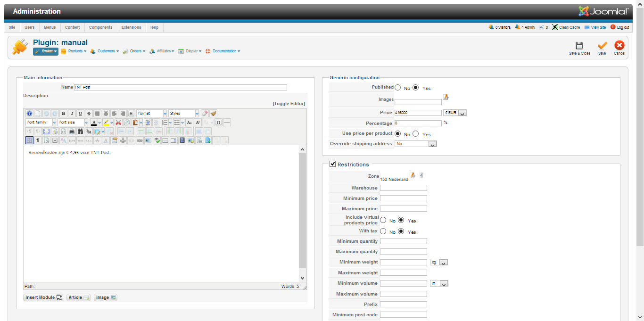The width and height of the screenshot is (644, 321).
Task: Print editor content via the printer icon
Action: [72, 132]
